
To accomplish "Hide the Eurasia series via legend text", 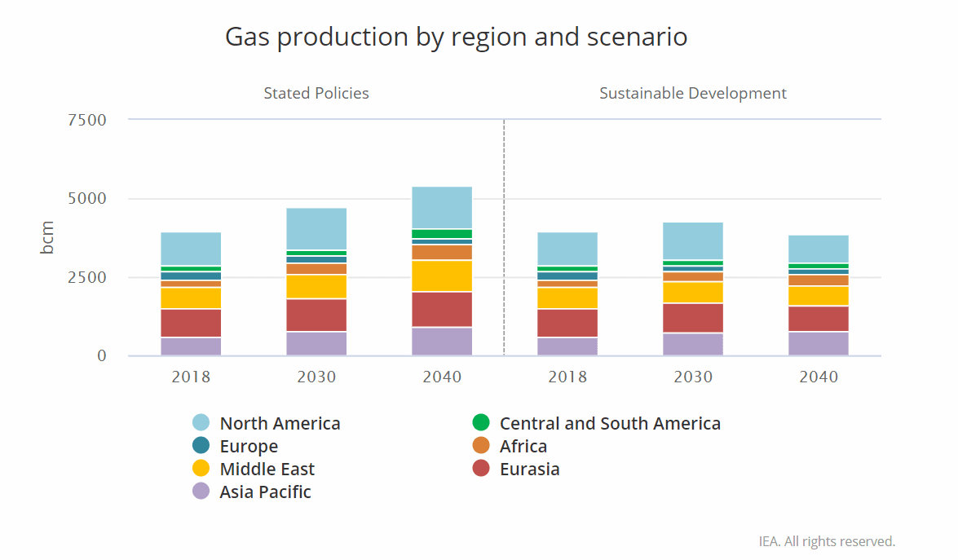I will [x=529, y=469].
